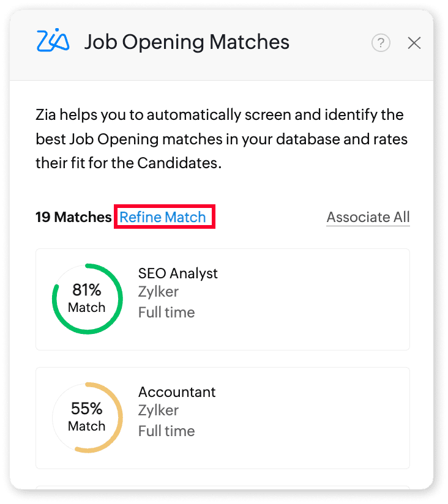The image size is (448, 504).
Task: Click the Zia logo icon
Action: pos(52,41)
